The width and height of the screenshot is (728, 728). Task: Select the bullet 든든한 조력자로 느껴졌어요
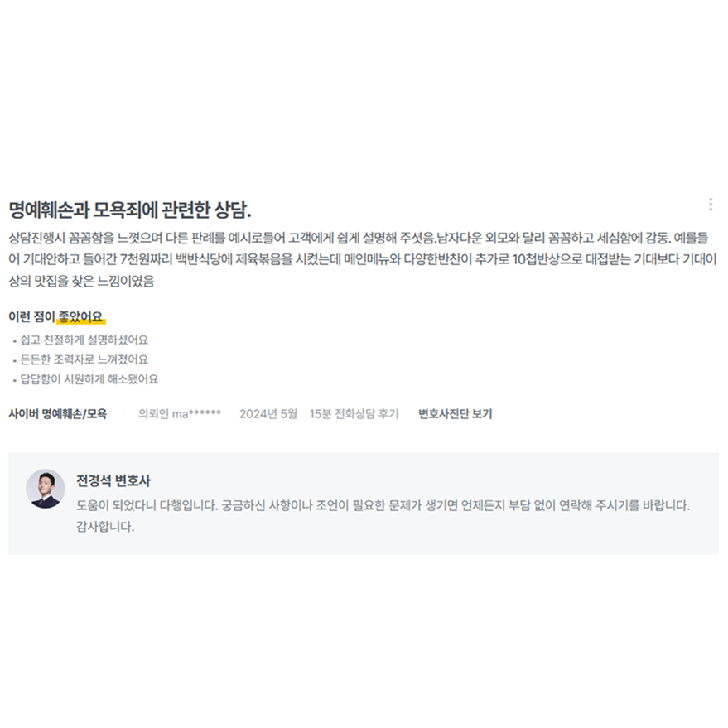point(84,359)
